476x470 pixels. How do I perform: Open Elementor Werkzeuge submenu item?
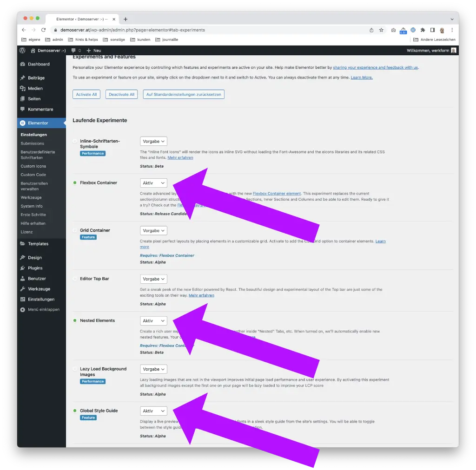point(31,197)
